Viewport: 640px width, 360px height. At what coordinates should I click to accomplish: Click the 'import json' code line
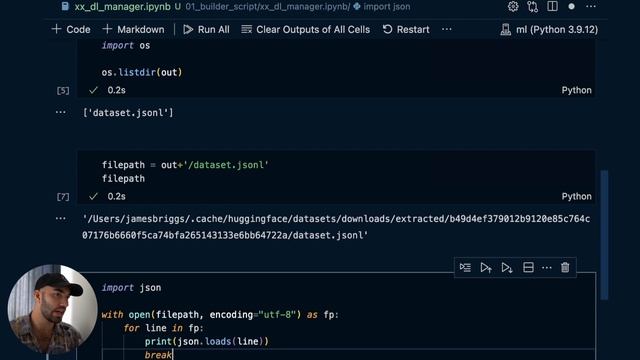(131, 287)
